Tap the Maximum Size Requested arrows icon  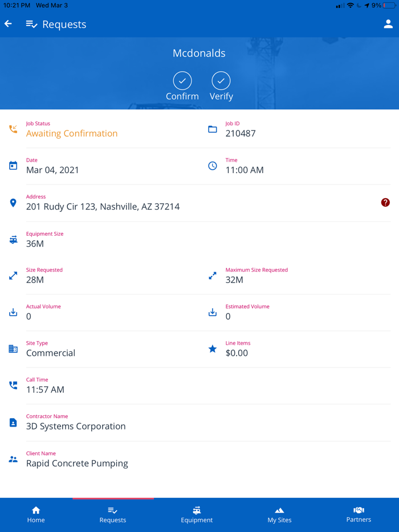[x=213, y=276]
